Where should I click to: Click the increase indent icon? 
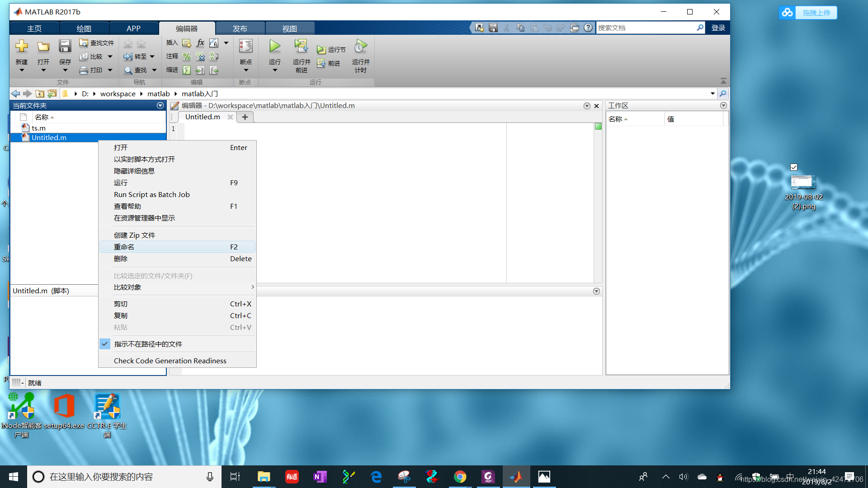pos(200,70)
